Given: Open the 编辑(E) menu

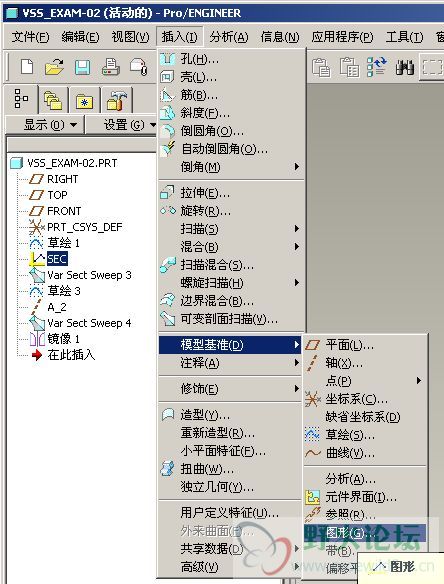Looking at the screenshot, I should pyautogui.click(x=80, y=37).
